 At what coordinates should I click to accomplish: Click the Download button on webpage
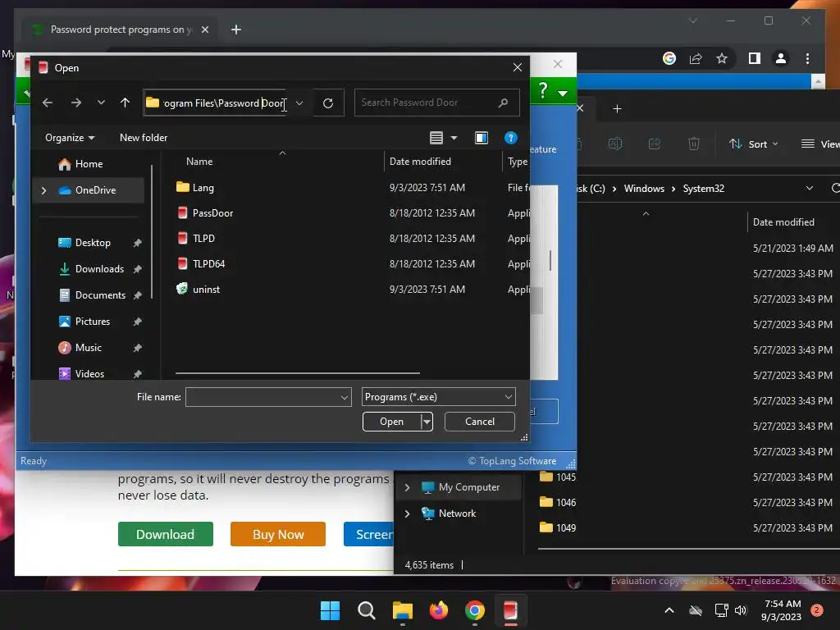point(165,534)
